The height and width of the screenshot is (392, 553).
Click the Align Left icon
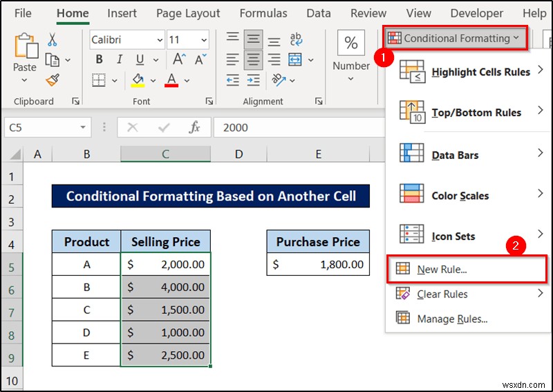[232, 60]
